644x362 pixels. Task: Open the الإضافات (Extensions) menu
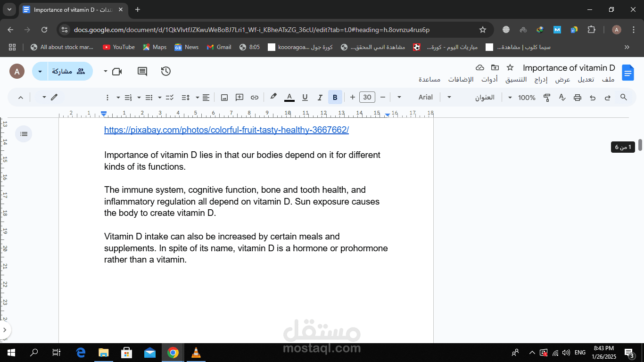[x=461, y=80]
